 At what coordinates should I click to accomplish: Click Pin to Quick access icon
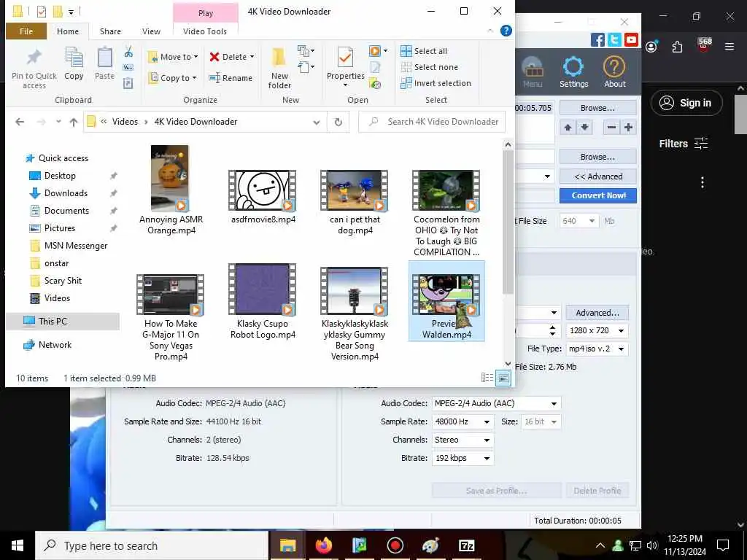[34, 58]
